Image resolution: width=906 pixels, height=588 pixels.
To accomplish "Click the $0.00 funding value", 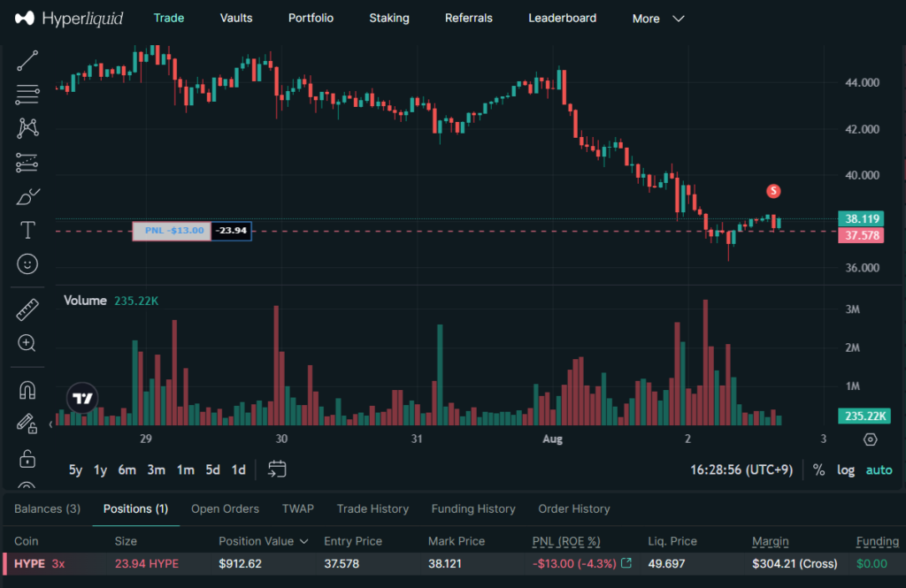I will [871, 564].
